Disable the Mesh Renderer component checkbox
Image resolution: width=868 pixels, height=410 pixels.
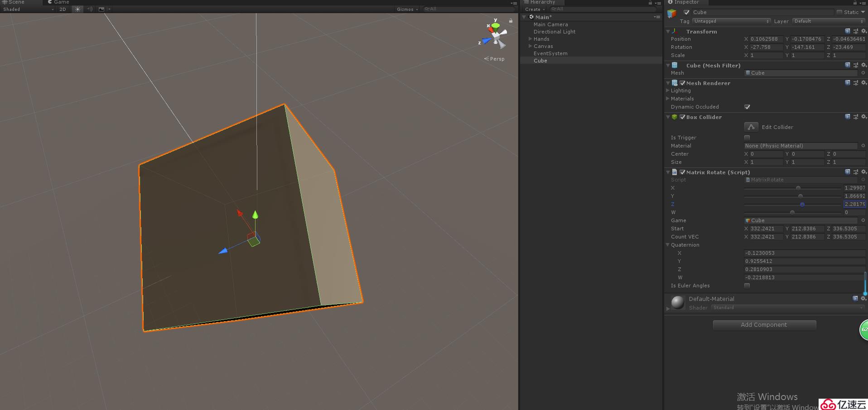682,83
